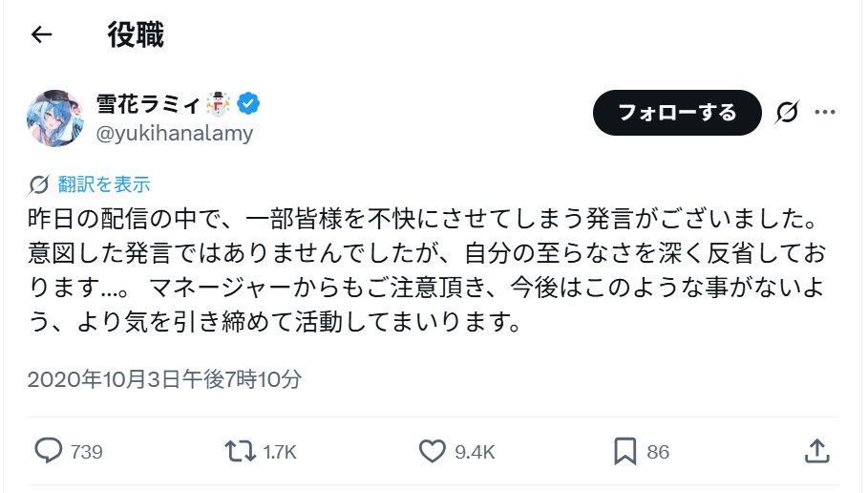Click the 739 reply count
The image size is (868, 493).
point(87,452)
